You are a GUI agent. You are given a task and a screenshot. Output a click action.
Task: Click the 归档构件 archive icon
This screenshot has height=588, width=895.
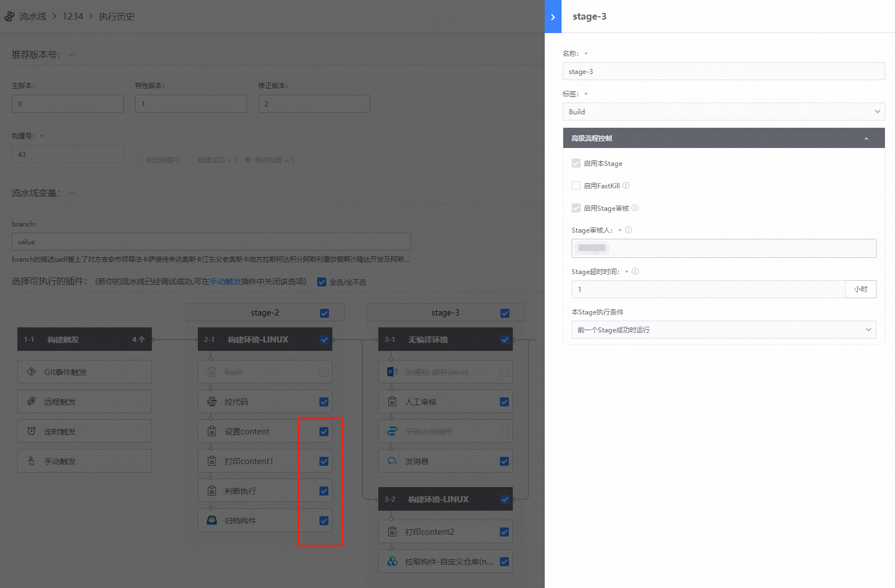tap(212, 520)
